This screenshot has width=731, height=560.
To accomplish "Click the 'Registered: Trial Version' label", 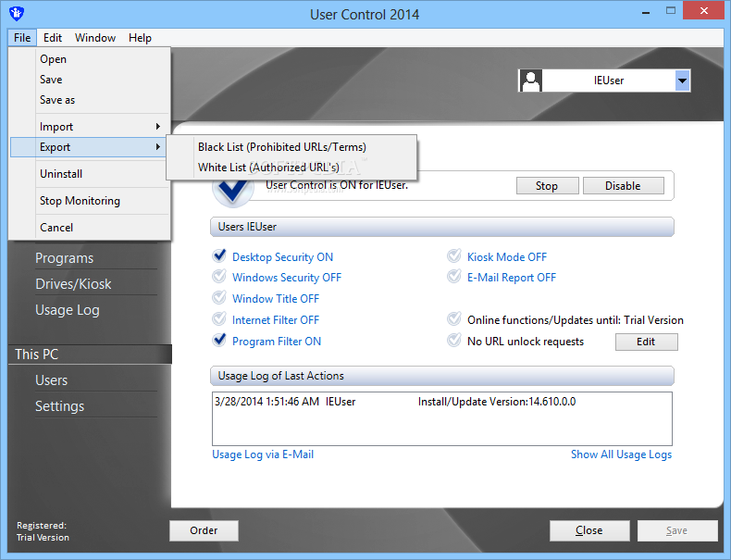I will pyautogui.click(x=43, y=531).
